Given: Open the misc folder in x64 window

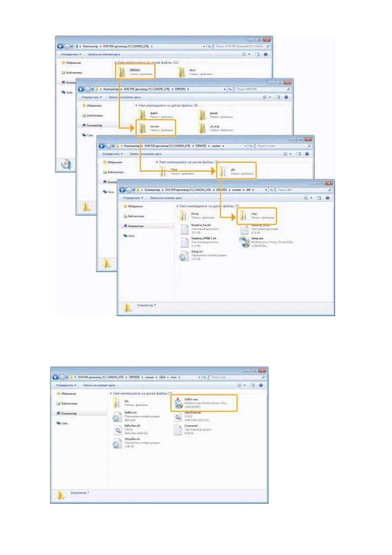Looking at the screenshot, I should click(x=244, y=216).
